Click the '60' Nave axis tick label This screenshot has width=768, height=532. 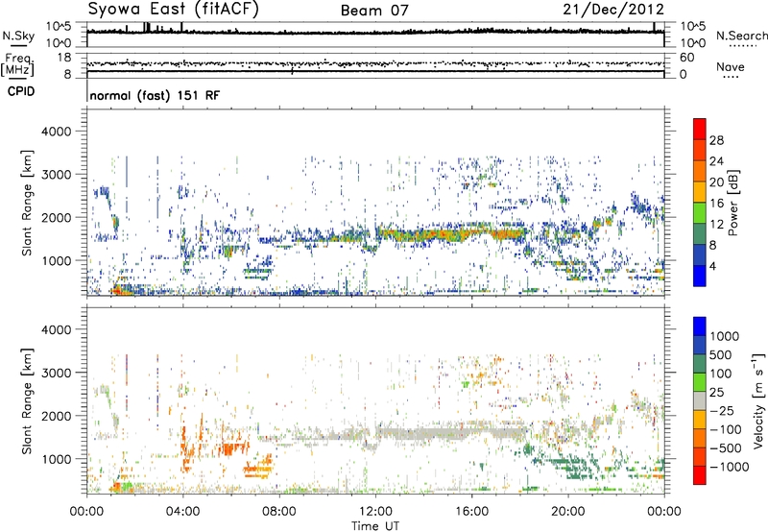pos(687,58)
